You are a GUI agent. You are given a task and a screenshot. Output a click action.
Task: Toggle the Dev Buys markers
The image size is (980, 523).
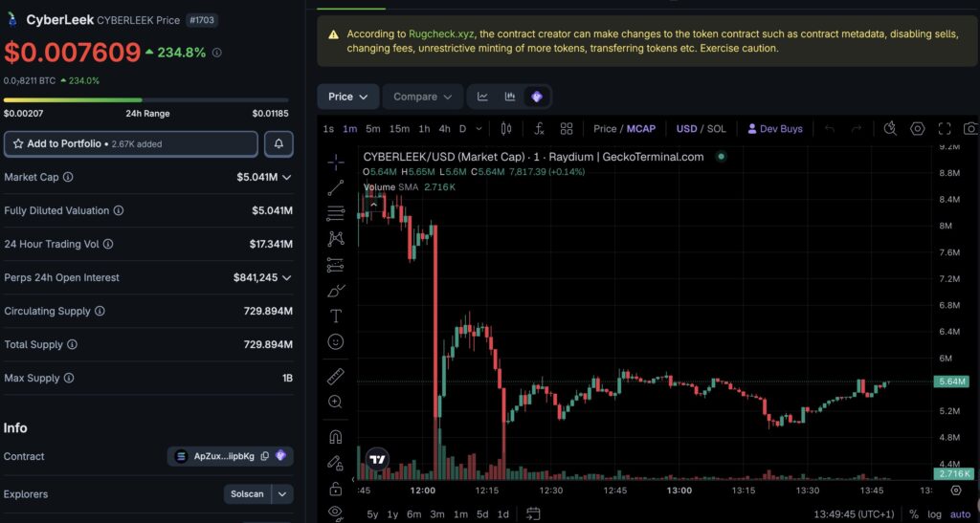point(775,128)
